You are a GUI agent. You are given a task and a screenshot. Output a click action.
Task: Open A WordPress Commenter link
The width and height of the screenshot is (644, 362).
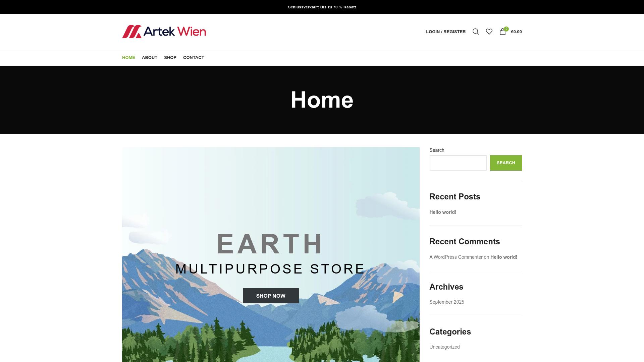[456, 257]
